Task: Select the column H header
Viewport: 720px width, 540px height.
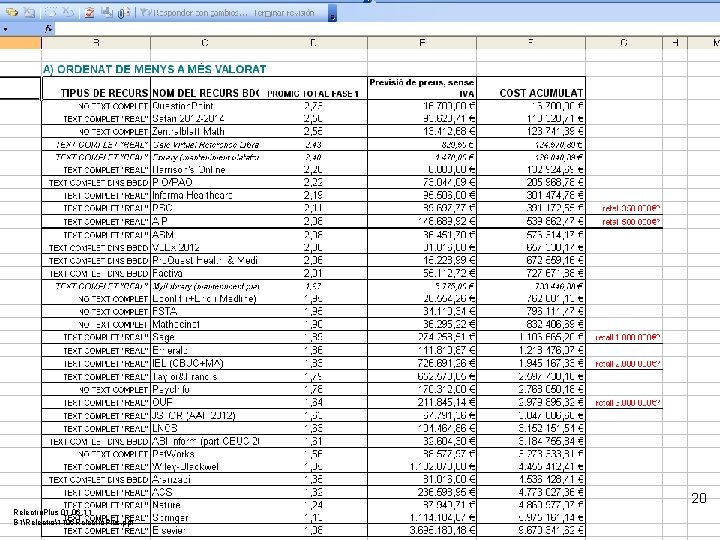Action: pos(675,43)
